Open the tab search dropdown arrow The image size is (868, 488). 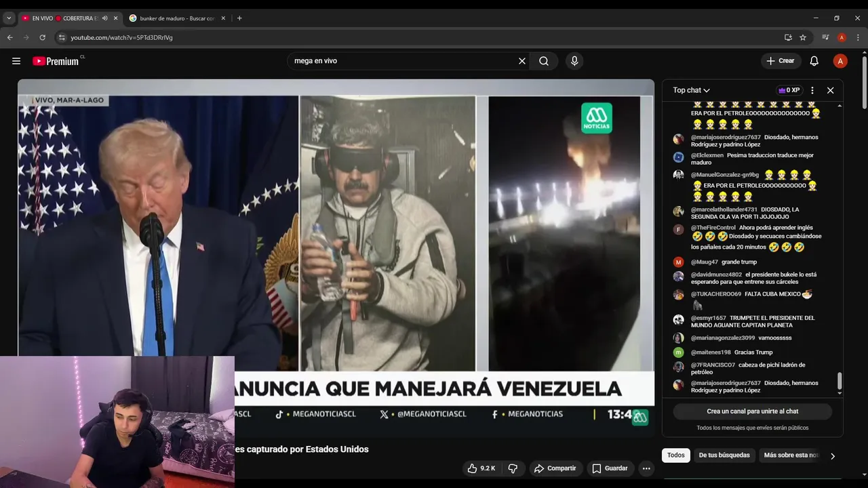[x=9, y=18]
